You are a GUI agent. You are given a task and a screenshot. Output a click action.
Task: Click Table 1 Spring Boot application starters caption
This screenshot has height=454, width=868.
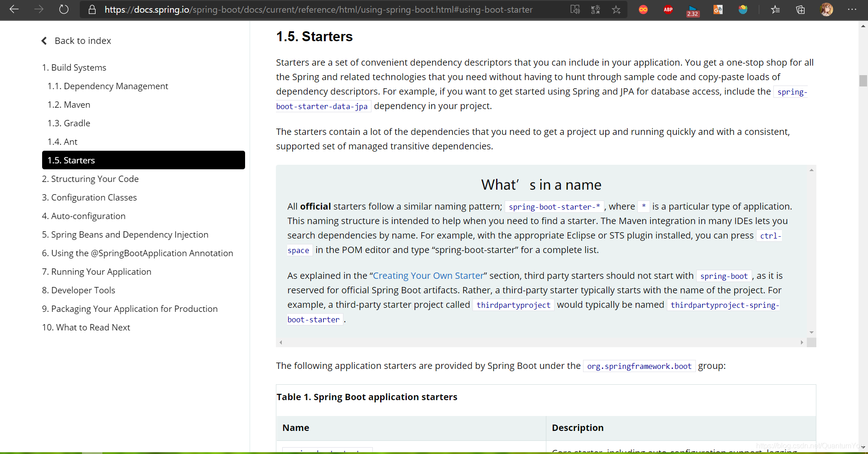point(367,397)
